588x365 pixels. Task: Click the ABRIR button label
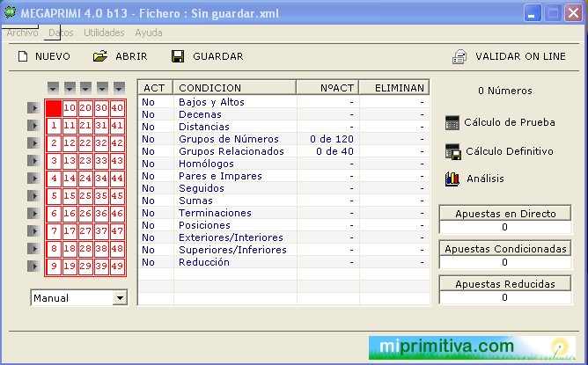131,56
